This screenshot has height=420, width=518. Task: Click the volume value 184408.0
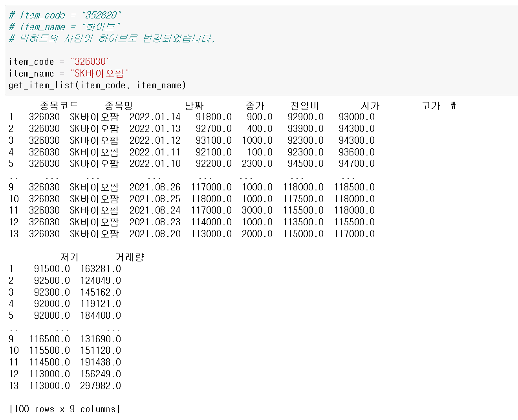pyautogui.click(x=101, y=316)
